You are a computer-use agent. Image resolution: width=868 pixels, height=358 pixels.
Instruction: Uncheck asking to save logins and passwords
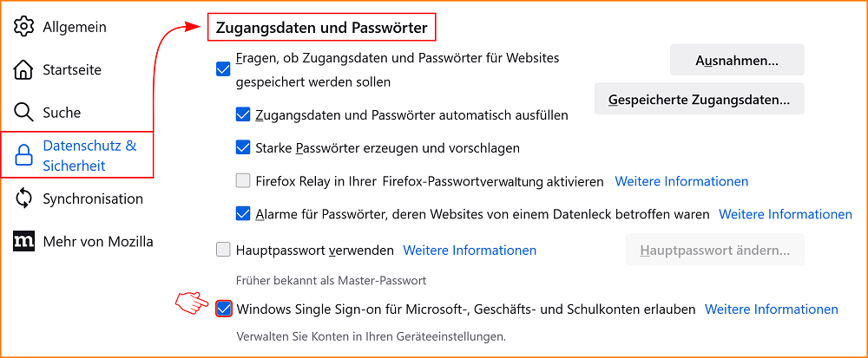tap(224, 69)
